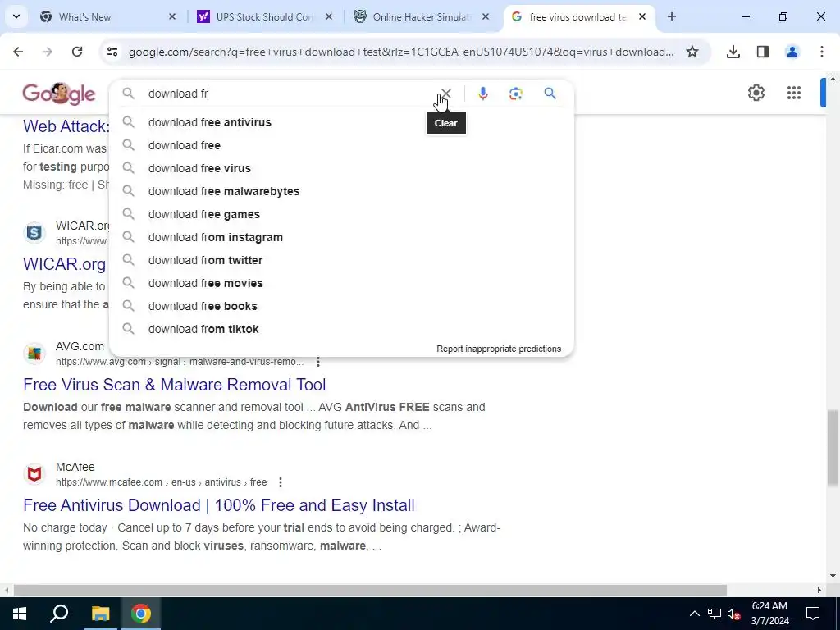Click Chrome icon in taskbar

click(x=141, y=614)
